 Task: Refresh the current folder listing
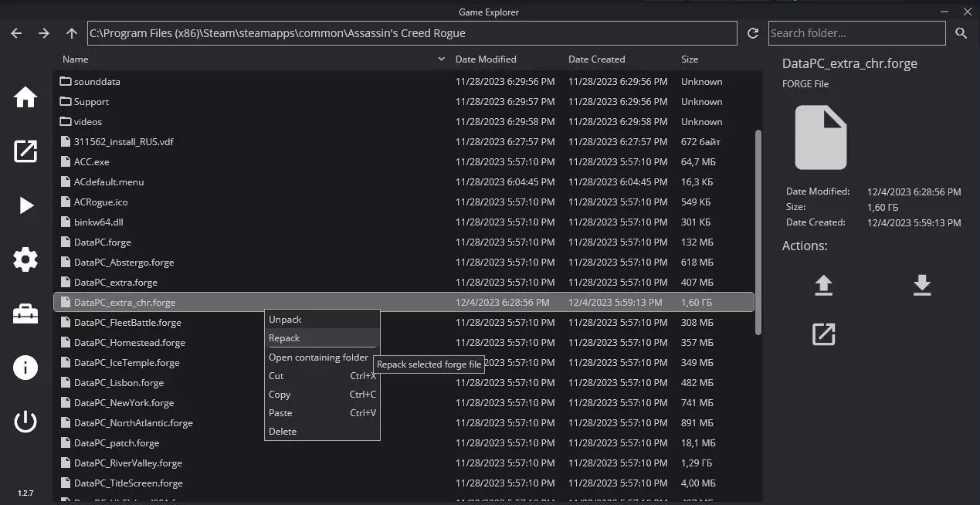(753, 33)
